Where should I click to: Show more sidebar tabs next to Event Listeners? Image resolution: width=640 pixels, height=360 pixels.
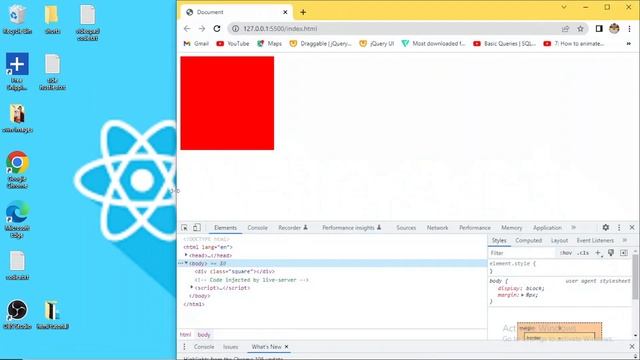click(x=624, y=240)
